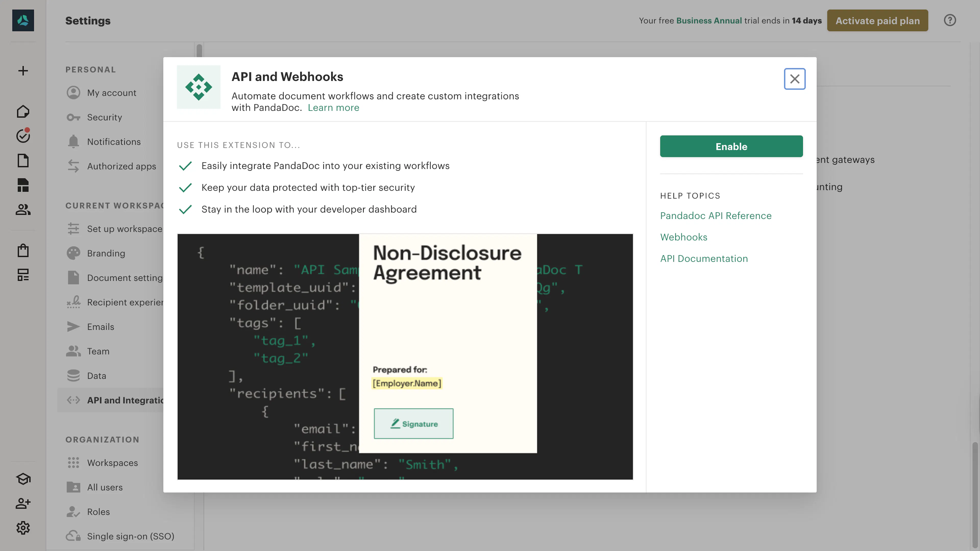Enable the API and Webhooks extension
This screenshot has height=551, width=980.
pyautogui.click(x=731, y=146)
